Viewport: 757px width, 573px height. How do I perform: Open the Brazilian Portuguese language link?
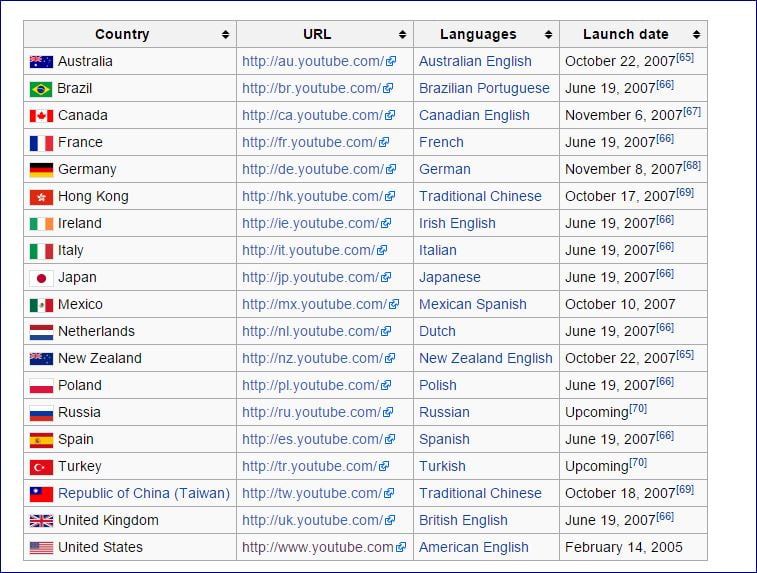[484, 88]
